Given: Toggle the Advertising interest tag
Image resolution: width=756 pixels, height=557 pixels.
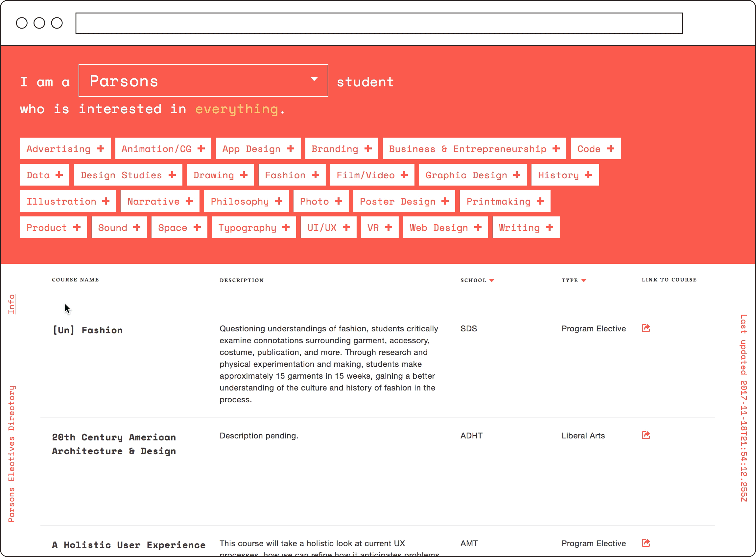Looking at the screenshot, I should tap(63, 148).
